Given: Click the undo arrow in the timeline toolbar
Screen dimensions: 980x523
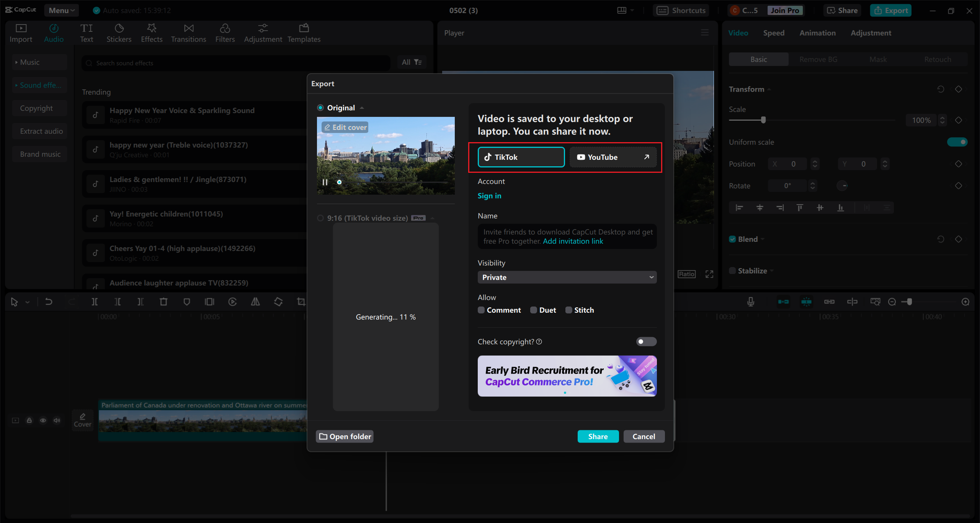Looking at the screenshot, I should pyautogui.click(x=49, y=302).
